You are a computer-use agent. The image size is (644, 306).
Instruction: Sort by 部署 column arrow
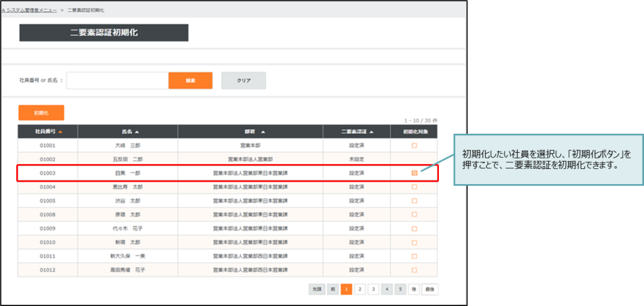pos(263,132)
